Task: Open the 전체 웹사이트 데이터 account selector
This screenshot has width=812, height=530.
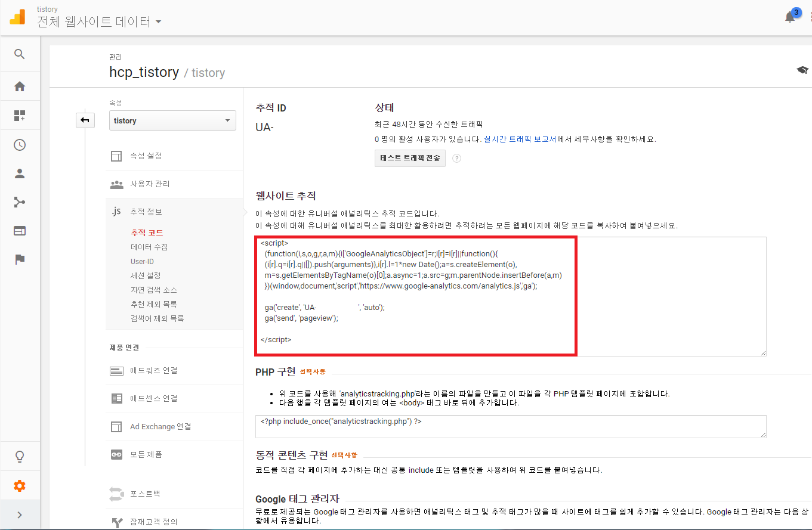Action: coord(99,22)
